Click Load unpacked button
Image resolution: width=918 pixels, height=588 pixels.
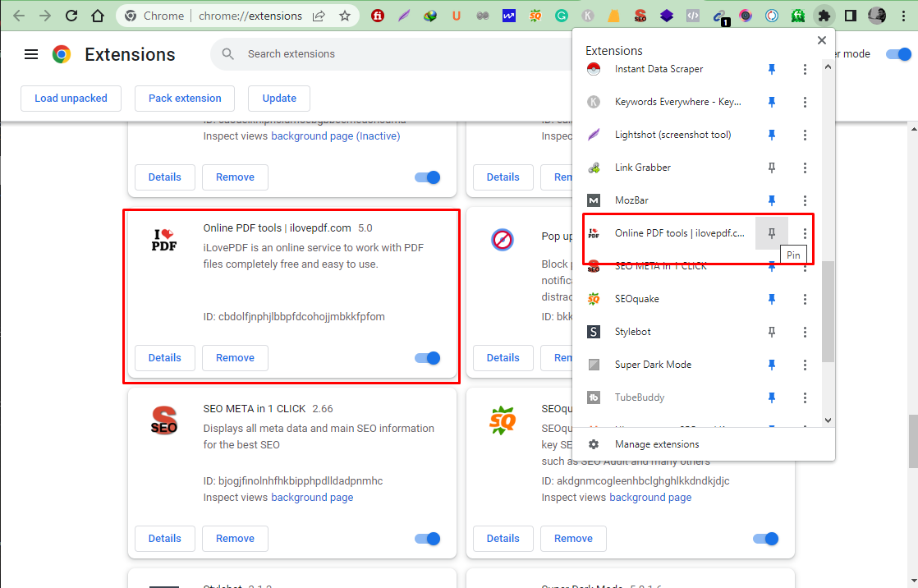click(x=71, y=99)
